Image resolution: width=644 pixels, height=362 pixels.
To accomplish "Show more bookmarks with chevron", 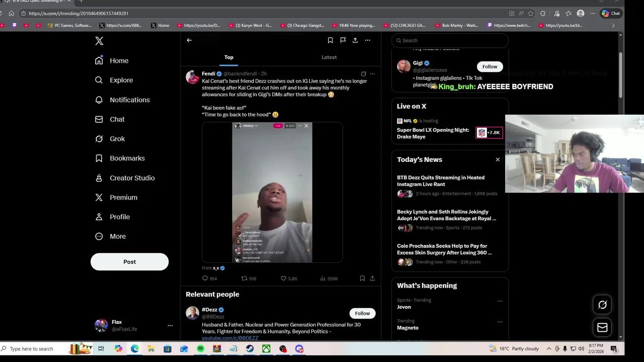I will pos(613,25).
